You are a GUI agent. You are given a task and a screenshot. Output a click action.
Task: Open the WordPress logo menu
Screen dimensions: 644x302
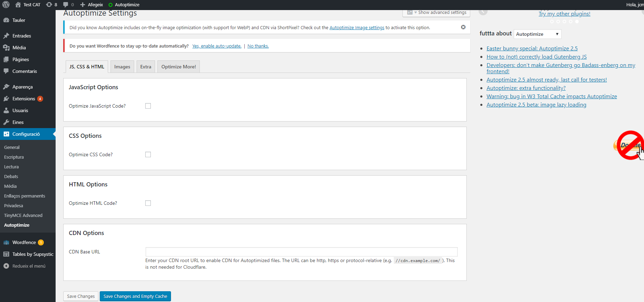6,5
